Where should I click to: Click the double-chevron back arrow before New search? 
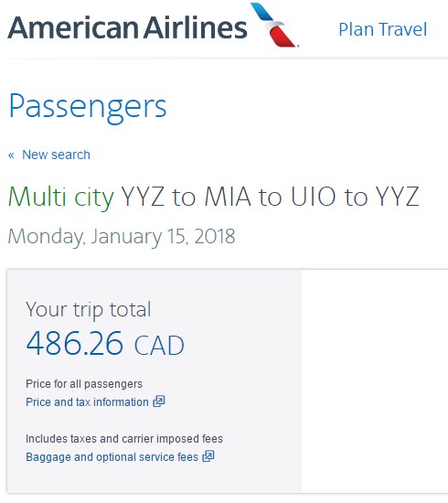point(11,155)
